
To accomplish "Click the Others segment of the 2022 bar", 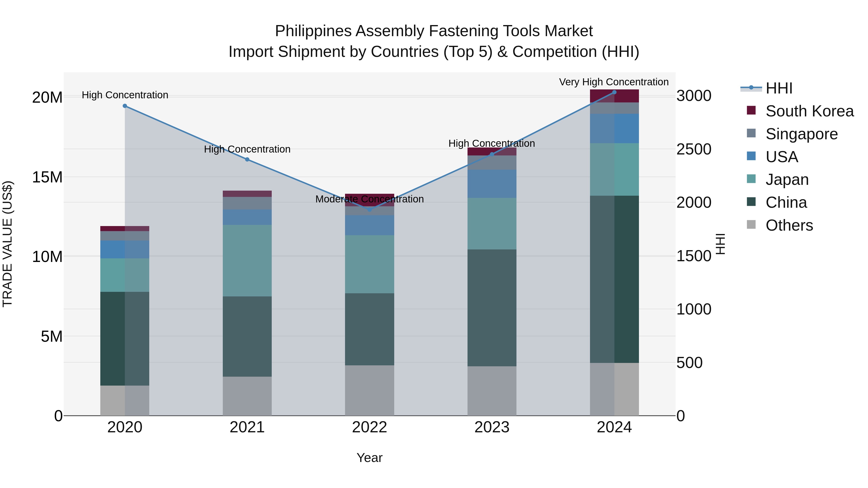I will [369, 390].
